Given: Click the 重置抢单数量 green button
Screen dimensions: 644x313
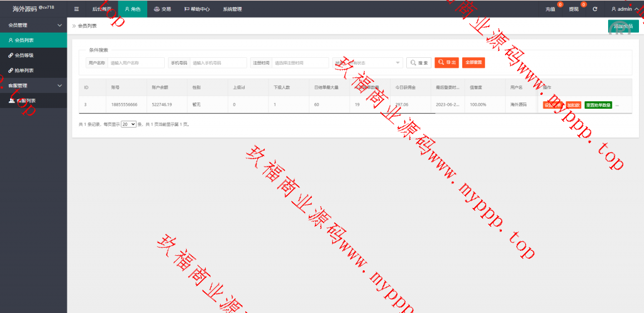Looking at the screenshot, I should tap(598, 105).
